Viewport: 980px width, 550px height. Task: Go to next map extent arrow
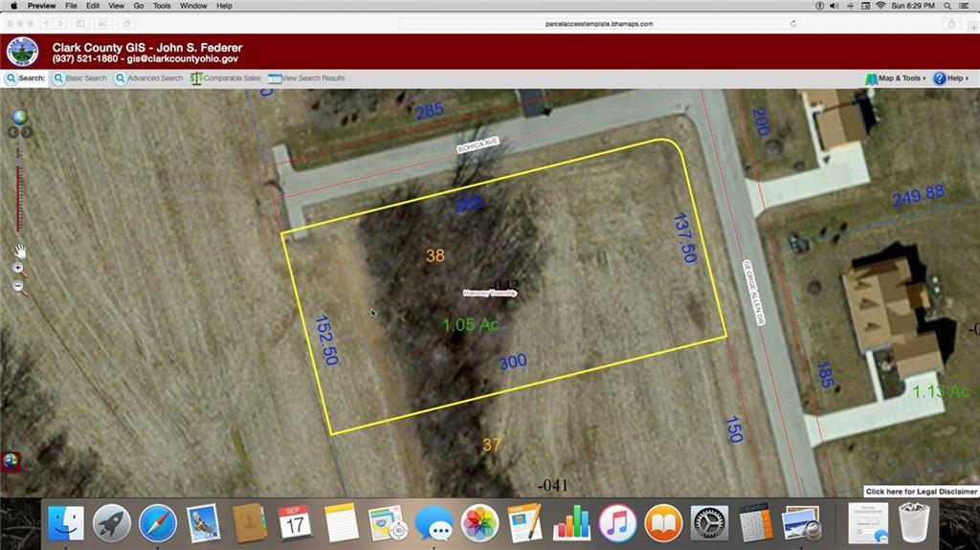click(26, 132)
